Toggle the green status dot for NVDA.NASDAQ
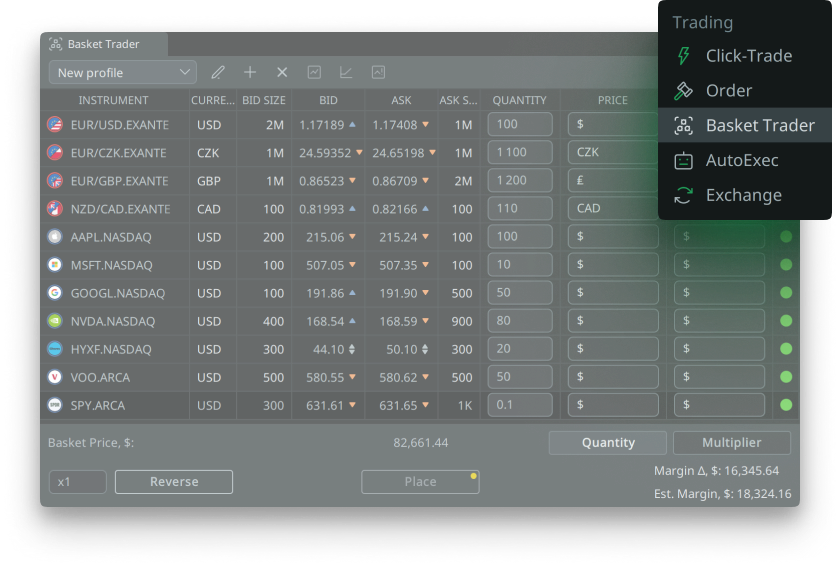The width and height of the screenshot is (840, 567). point(785,321)
